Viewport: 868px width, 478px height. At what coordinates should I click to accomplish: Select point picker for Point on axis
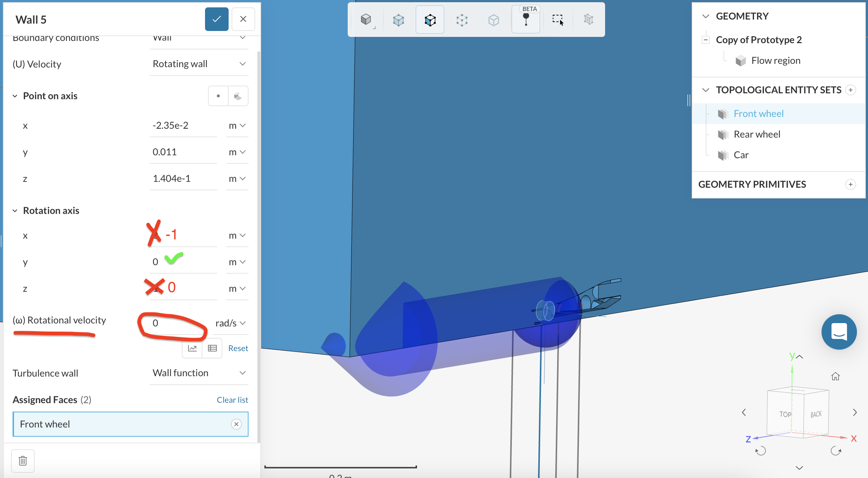(218, 96)
